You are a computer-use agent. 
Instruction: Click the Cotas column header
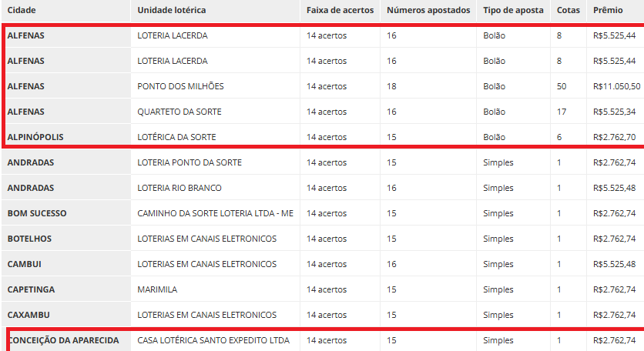(x=569, y=10)
